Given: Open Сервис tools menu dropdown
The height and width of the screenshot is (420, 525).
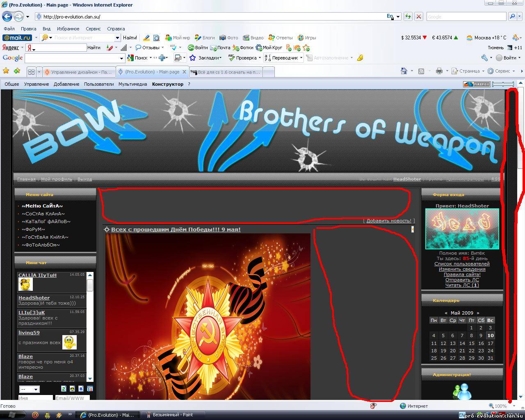Looking at the screenshot, I should (513, 71).
